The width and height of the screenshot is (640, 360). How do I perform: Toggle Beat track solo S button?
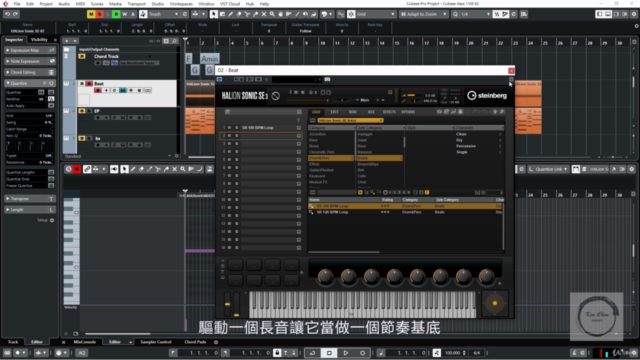(x=89, y=84)
